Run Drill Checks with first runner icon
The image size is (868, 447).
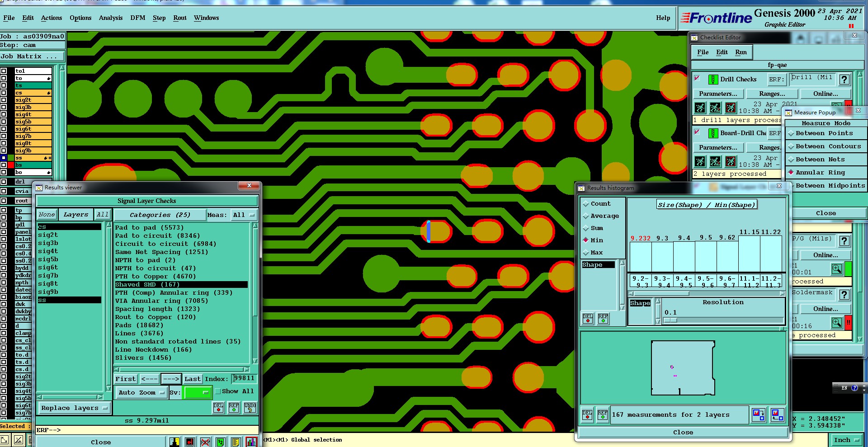[700, 108]
